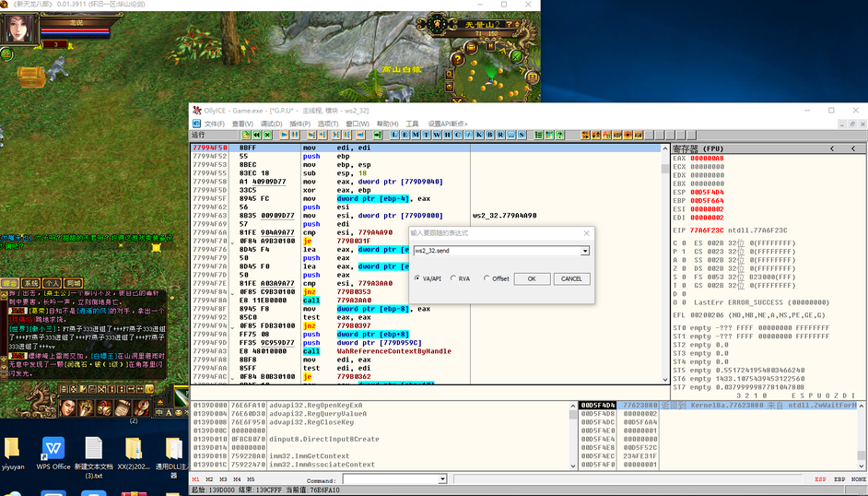Click the M1 memory button in command bar
This screenshot has height=496, width=868.
coord(196,479)
